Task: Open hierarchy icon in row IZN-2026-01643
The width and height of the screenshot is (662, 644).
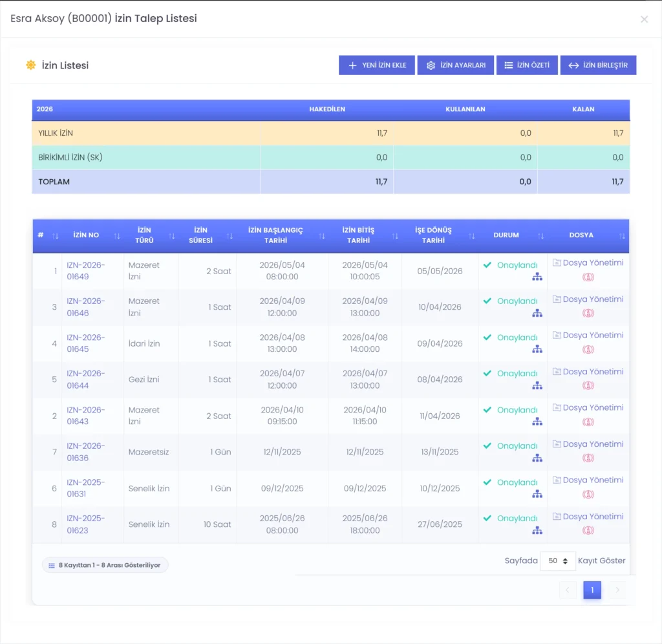Action: 537,422
